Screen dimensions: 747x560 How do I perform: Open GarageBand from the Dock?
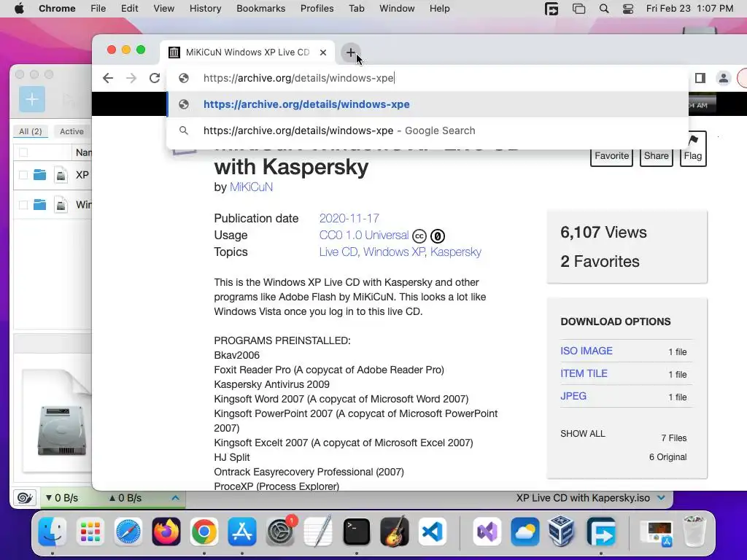click(x=395, y=532)
